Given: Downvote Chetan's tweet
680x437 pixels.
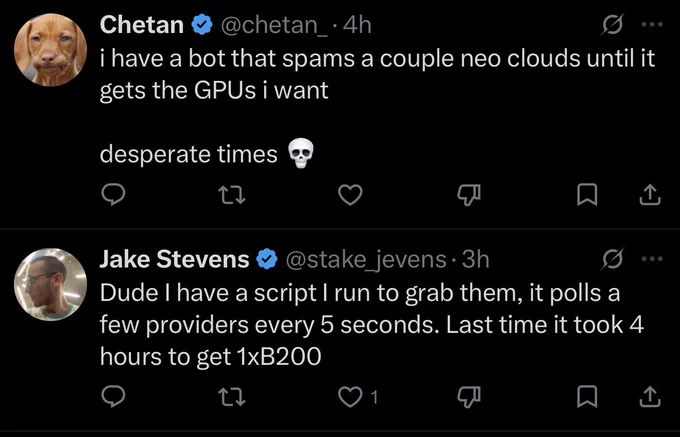Looking at the screenshot, I should [469, 195].
